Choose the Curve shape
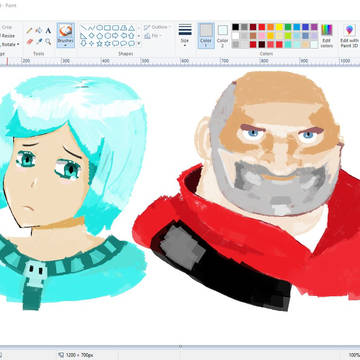This screenshot has height=360, width=360. (91, 28)
